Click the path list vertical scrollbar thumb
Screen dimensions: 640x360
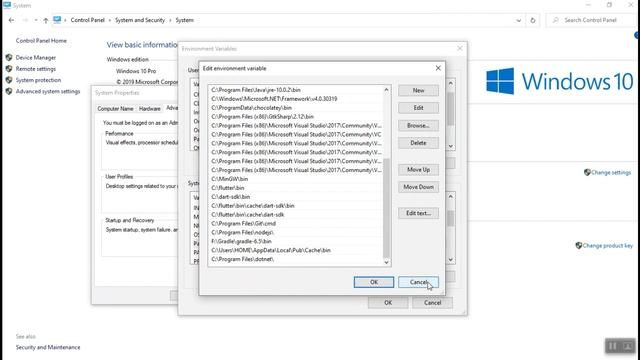[x=387, y=208]
